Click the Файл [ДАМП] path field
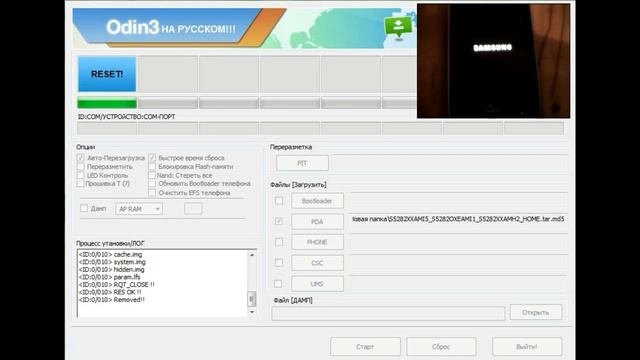This screenshot has width=640, height=360. 388,313
